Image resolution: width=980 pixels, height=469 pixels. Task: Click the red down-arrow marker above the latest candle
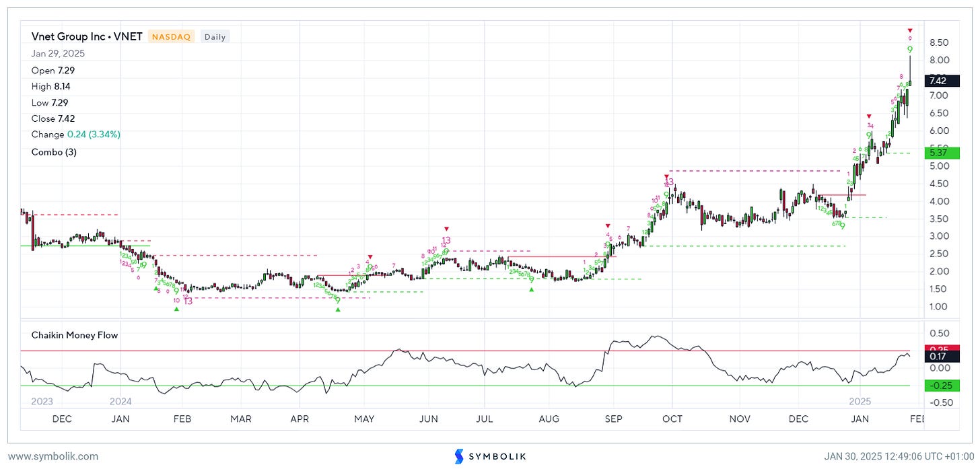click(x=910, y=30)
